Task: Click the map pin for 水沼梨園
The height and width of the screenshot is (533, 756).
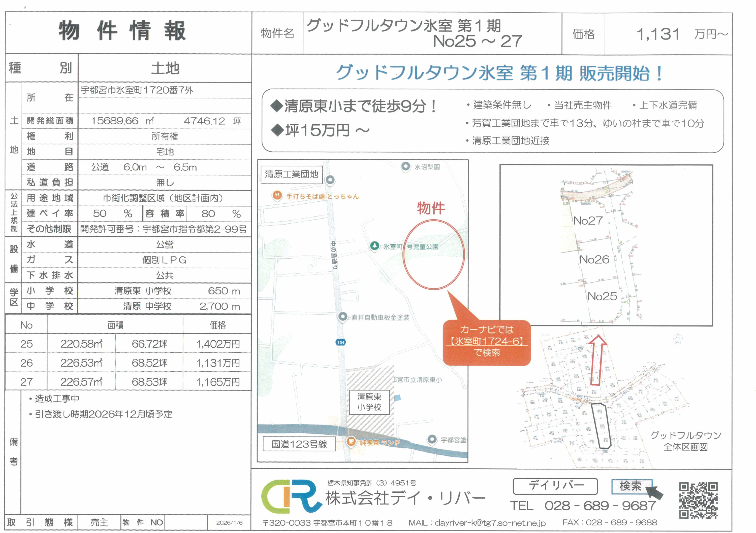Action: point(406,166)
